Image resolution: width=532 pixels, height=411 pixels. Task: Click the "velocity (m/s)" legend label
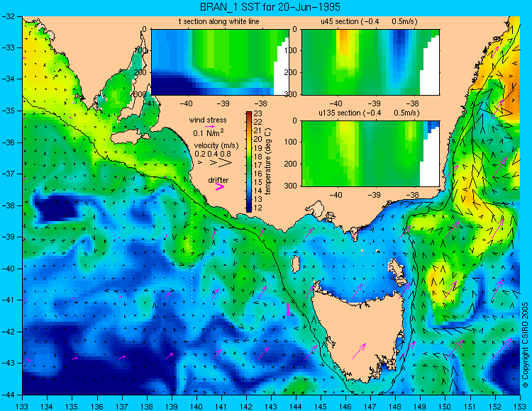(216, 145)
